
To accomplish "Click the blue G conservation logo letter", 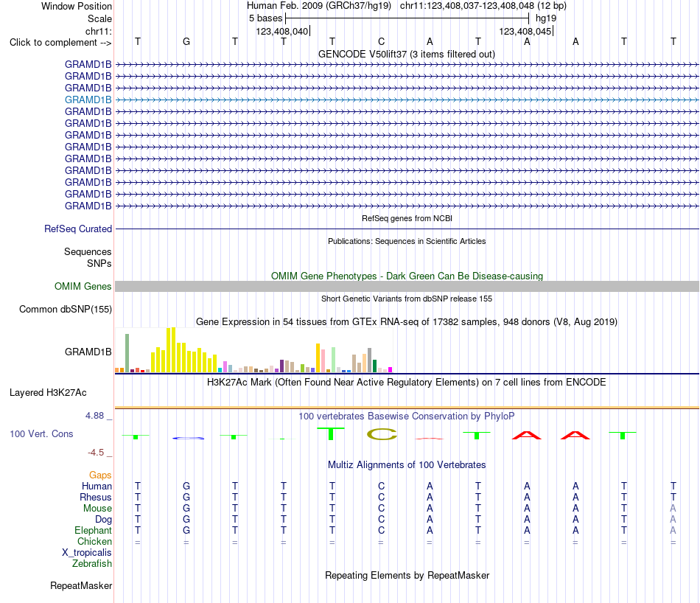I will 188,438.
